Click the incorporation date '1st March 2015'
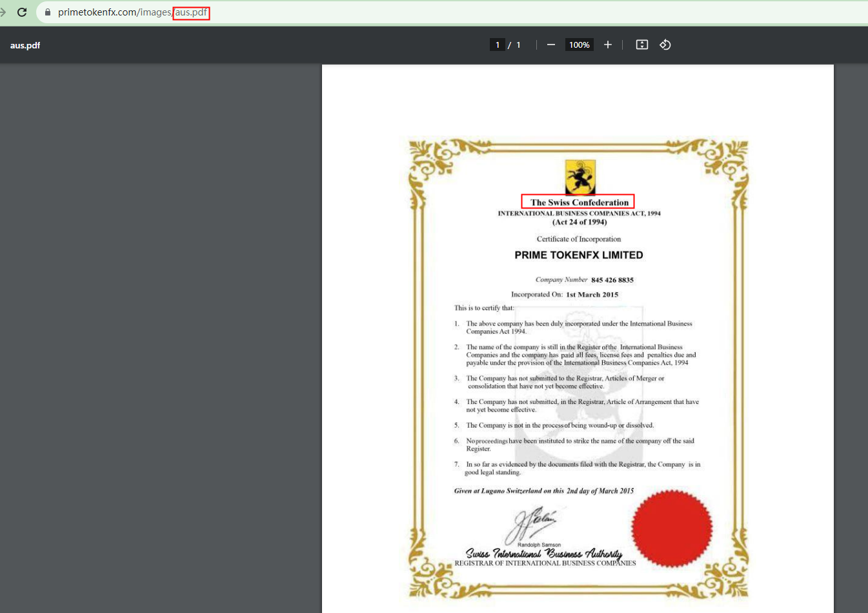 (x=592, y=294)
